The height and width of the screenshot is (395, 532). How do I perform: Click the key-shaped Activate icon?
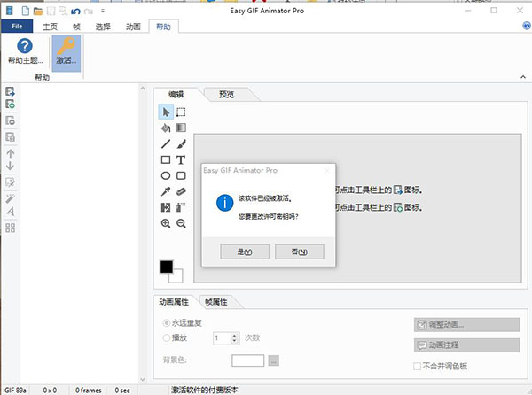pyautogui.click(x=66, y=46)
